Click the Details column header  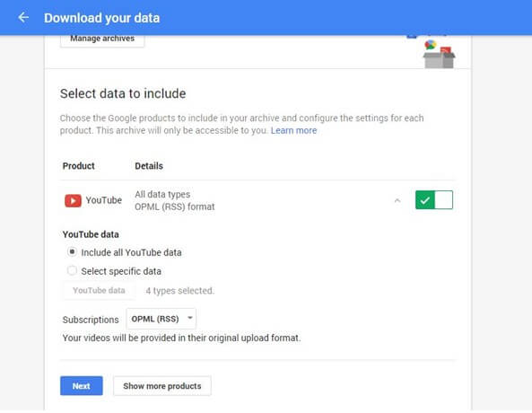pyautogui.click(x=149, y=166)
